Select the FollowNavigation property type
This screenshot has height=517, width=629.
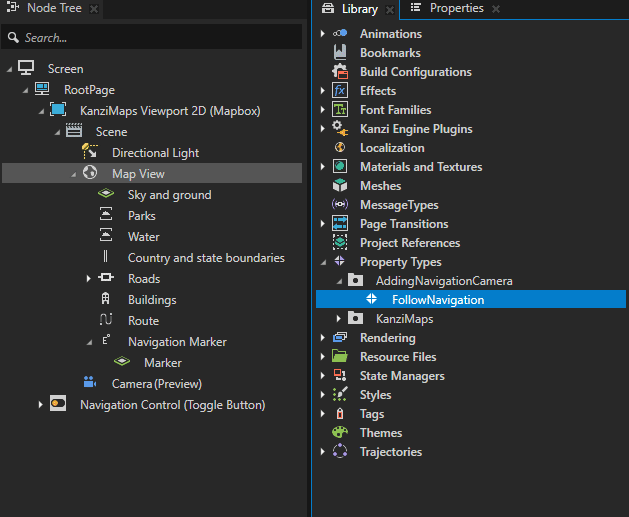[437, 300]
